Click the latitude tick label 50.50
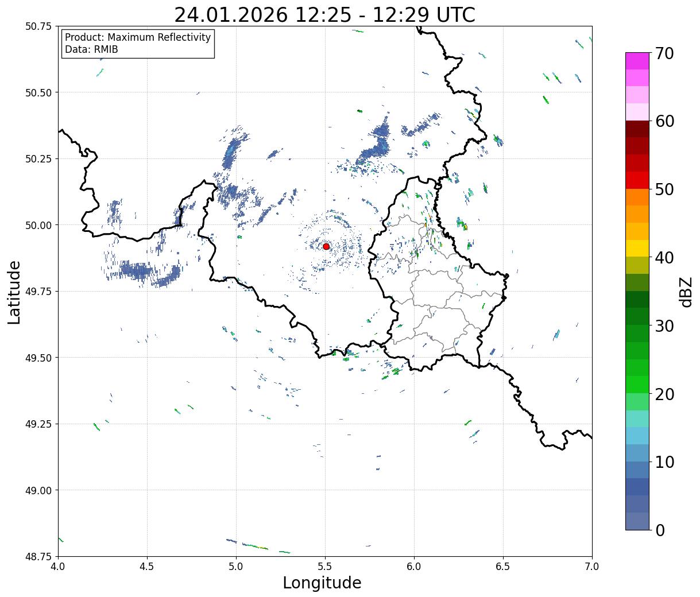700x597 pixels. 38,92
